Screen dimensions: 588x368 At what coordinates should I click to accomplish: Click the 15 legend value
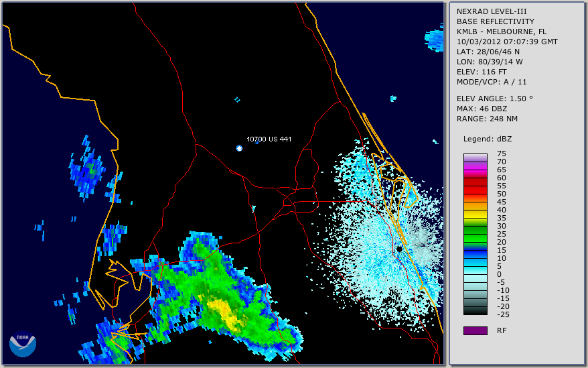502,250
